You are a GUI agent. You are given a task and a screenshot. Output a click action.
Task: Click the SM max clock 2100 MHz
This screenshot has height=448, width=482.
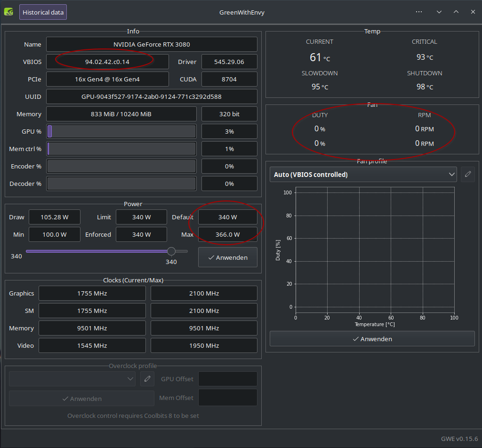[204, 311]
